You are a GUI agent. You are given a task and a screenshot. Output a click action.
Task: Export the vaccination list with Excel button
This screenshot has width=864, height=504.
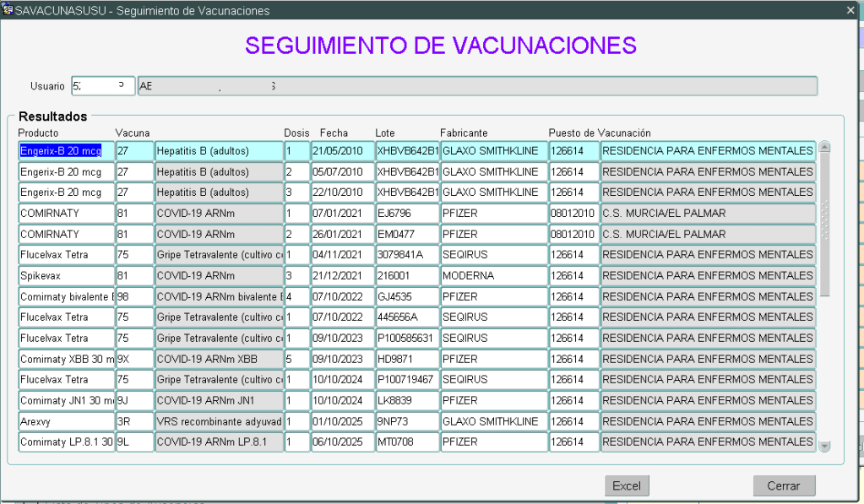627,486
